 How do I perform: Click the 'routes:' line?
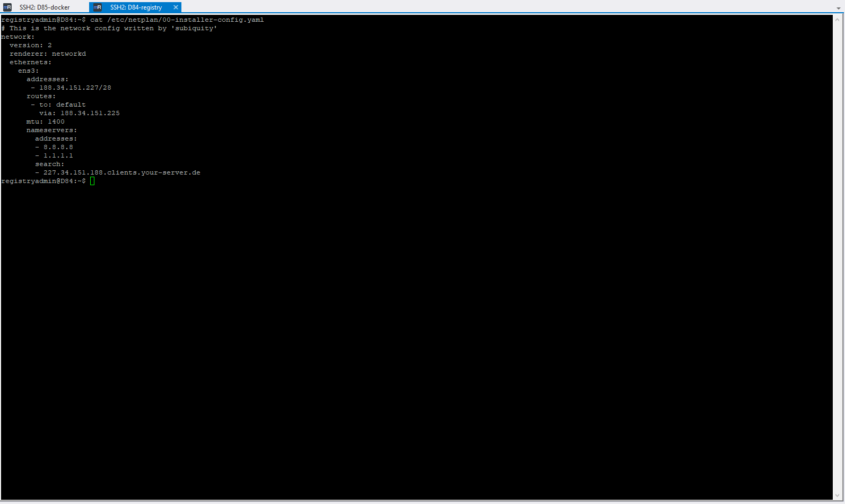(41, 96)
